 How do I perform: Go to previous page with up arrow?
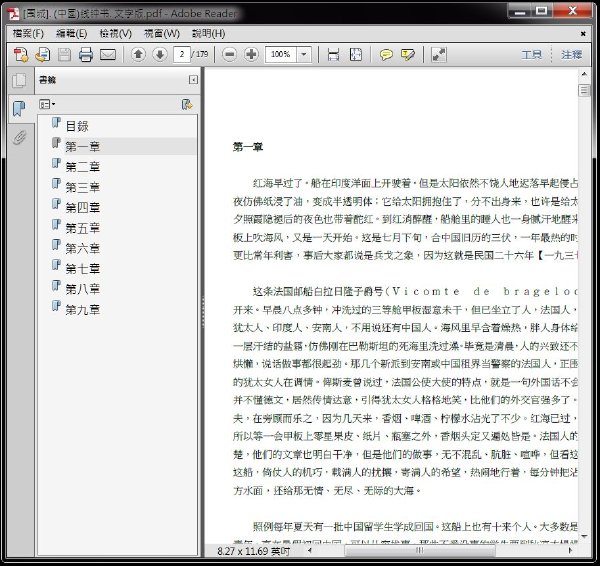click(x=138, y=54)
